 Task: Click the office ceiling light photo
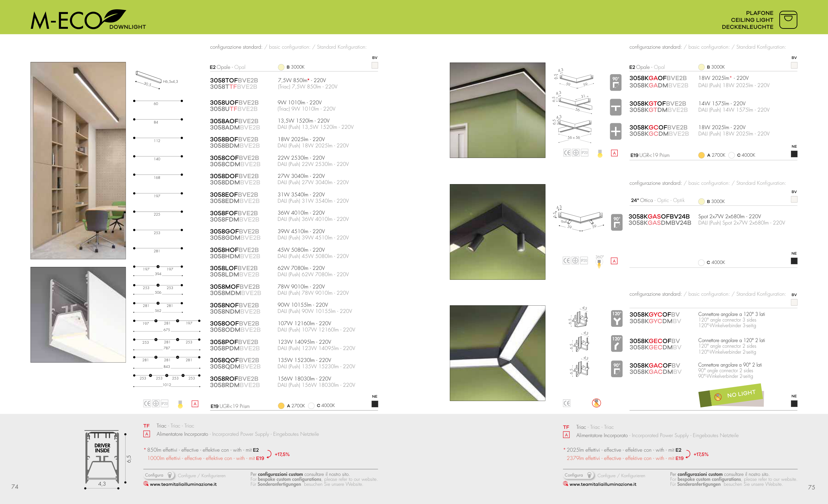click(78, 160)
